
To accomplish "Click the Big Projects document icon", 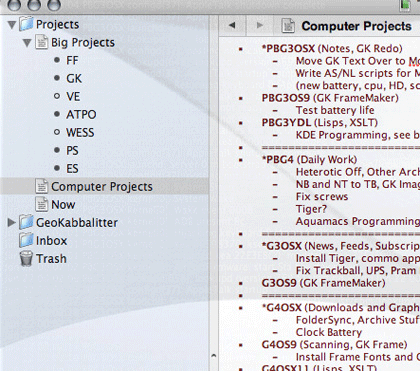I will pyautogui.click(x=42, y=42).
